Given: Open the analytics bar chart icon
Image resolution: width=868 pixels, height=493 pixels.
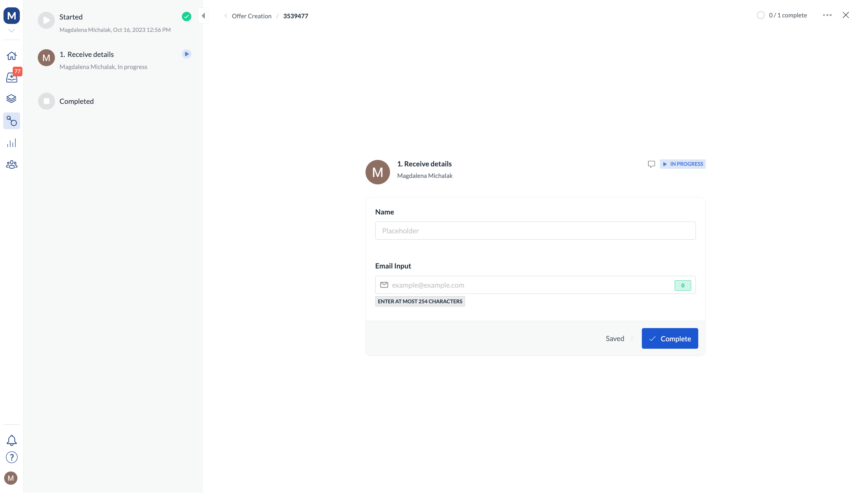Looking at the screenshot, I should [12, 143].
